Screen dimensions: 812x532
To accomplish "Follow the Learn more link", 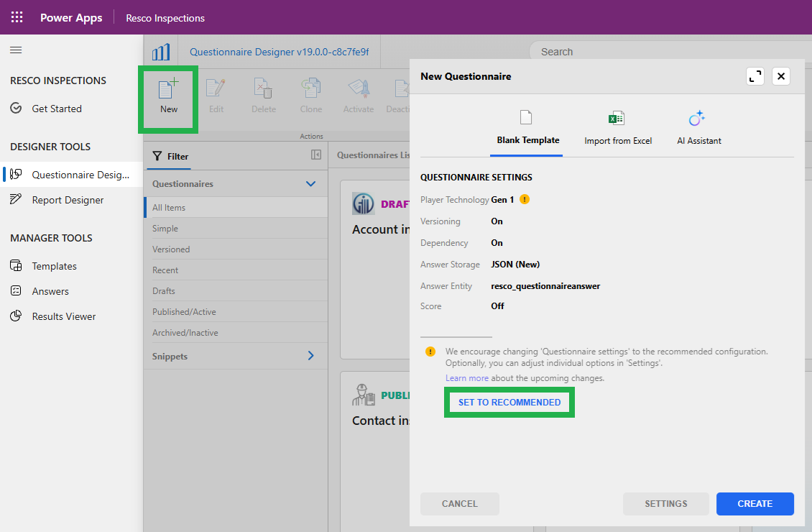I will point(466,378).
